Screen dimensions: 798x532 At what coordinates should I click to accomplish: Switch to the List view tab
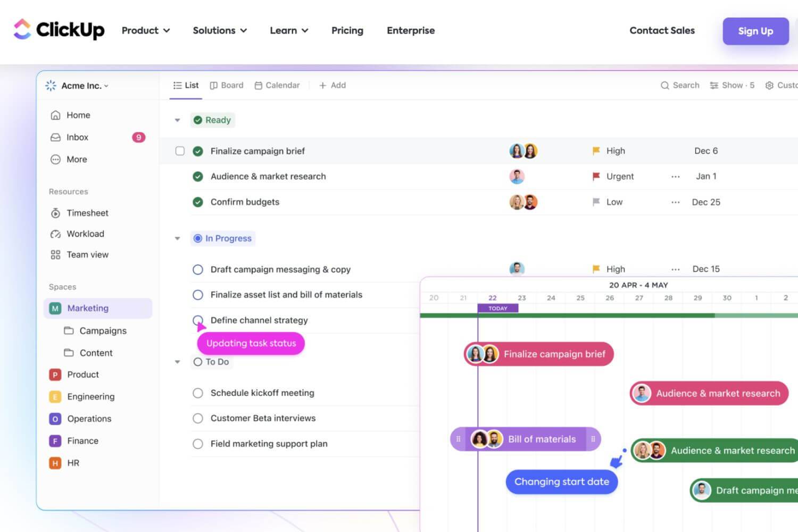tap(186, 85)
